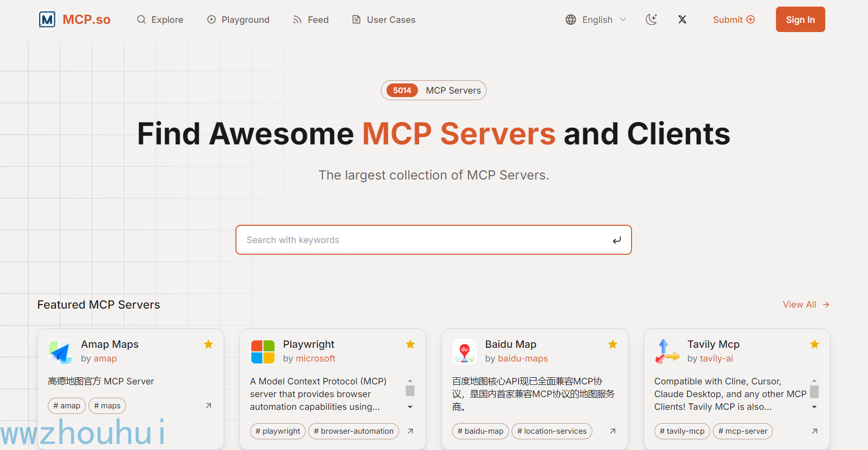Expand the English language dropdown
The height and width of the screenshot is (450, 868).
596,20
